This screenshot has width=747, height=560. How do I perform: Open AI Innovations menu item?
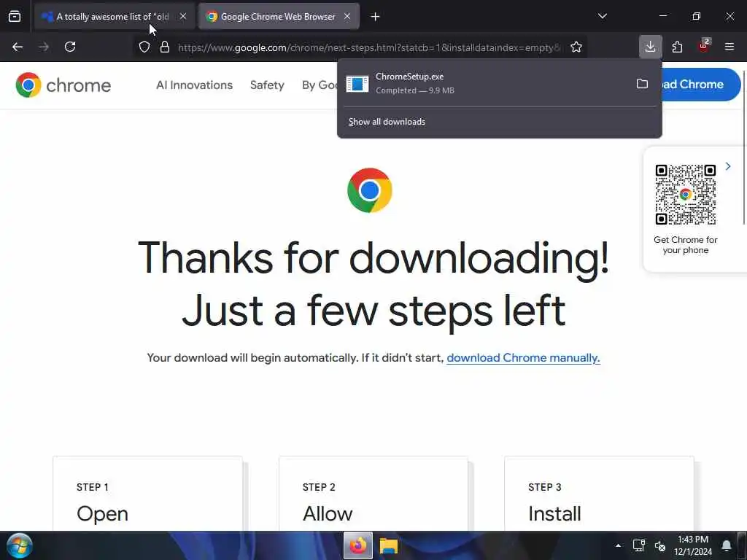coord(194,85)
